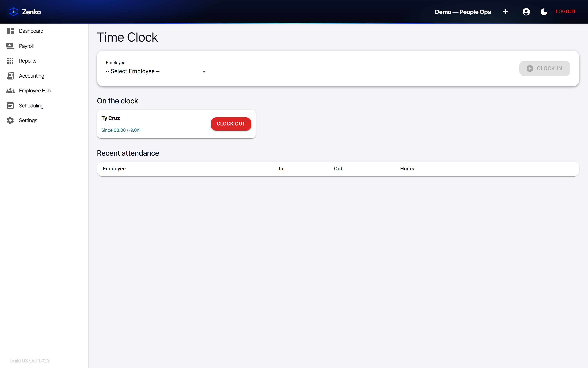
Task: Click the Out column header
Action: click(338, 169)
